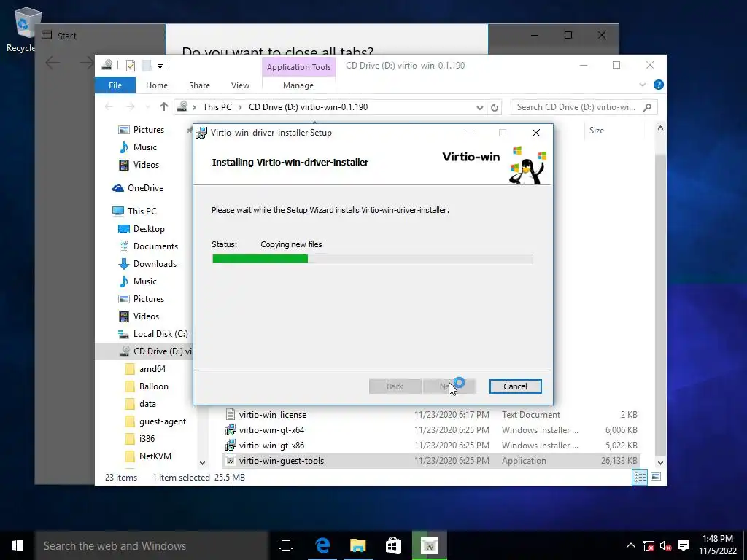Image resolution: width=747 pixels, height=560 pixels.
Task: Click CD Drive (D:) breadcrumb segment
Action: [x=309, y=106]
